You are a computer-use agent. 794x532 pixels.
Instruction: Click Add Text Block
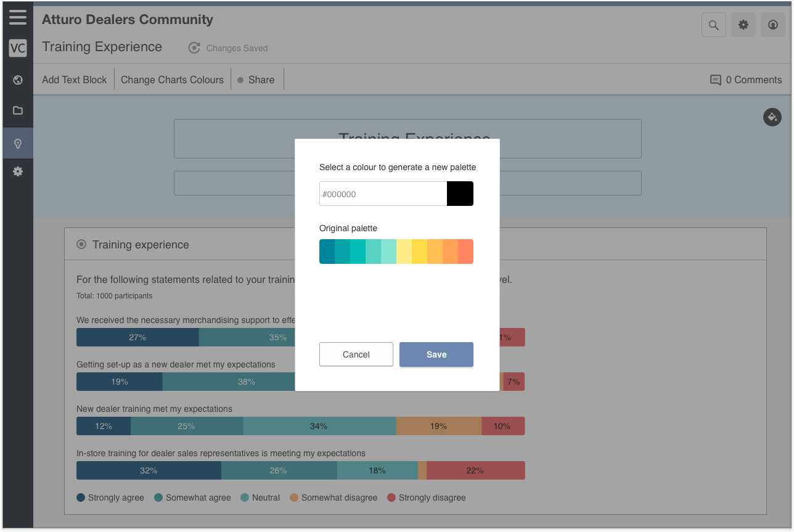click(x=75, y=80)
